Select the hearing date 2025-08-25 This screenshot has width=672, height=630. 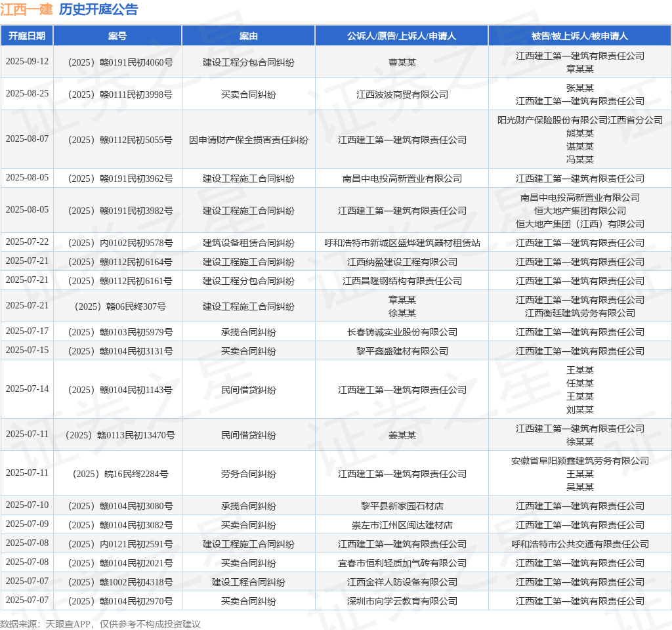27,93
